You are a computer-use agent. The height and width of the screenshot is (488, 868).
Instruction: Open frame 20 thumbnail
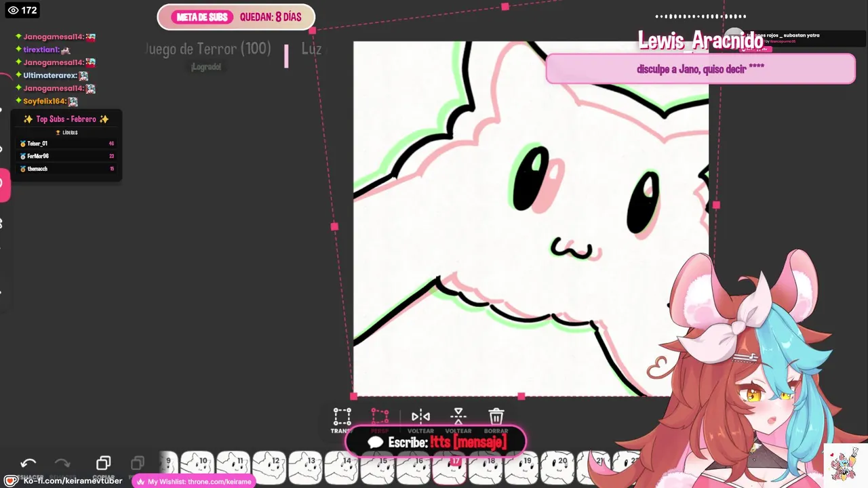557,468
